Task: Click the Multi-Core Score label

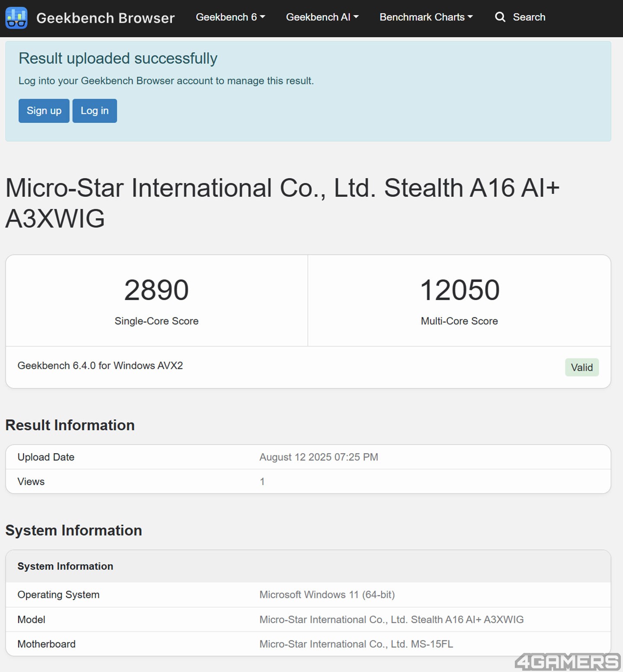Action: (459, 321)
